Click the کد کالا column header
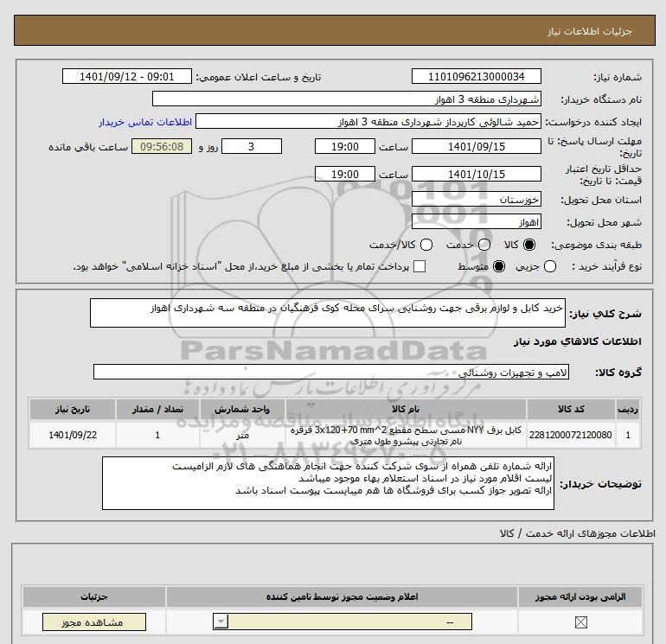The height and width of the screenshot is (644, 666). coord(571,409)
